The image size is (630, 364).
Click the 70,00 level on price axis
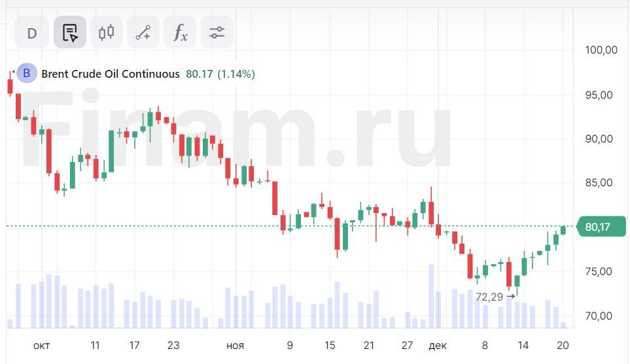[599, 316]
